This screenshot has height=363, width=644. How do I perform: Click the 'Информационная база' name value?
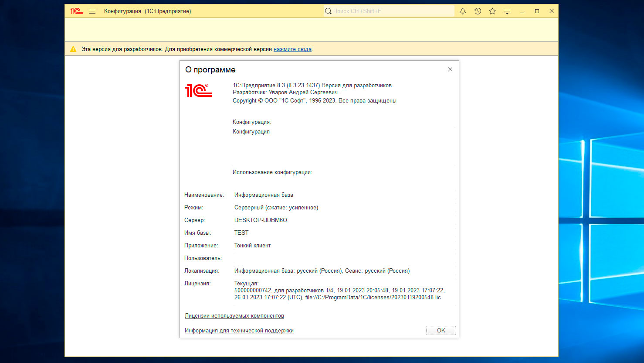click(x=264, y=195)
